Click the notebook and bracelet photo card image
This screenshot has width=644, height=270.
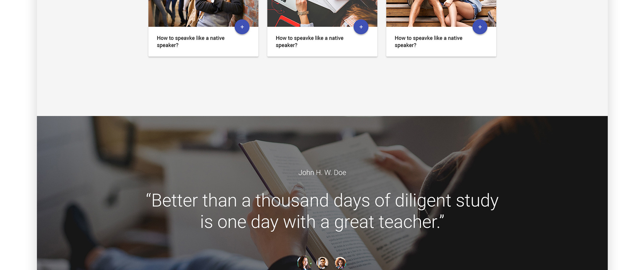coord(322,13)
